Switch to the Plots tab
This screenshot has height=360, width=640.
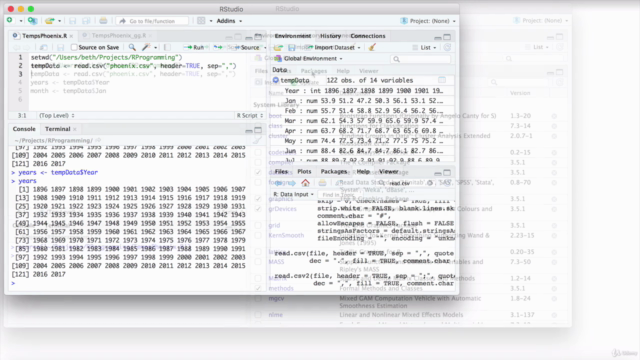point(304,171)
